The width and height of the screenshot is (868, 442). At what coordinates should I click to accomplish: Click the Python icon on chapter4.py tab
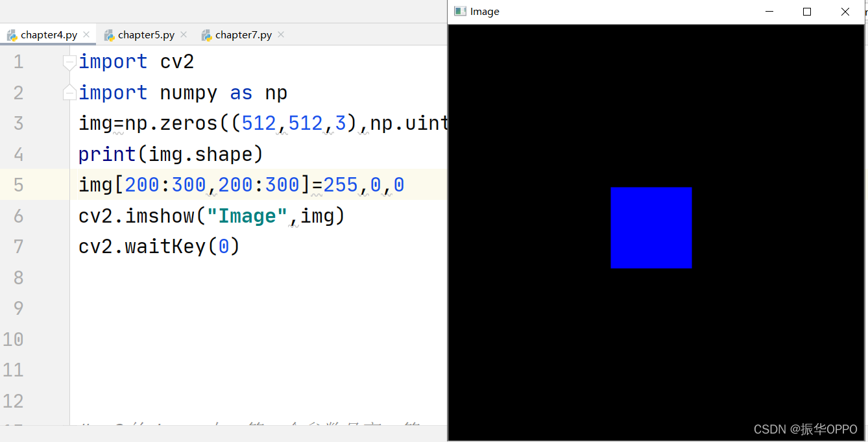[12, 34]
